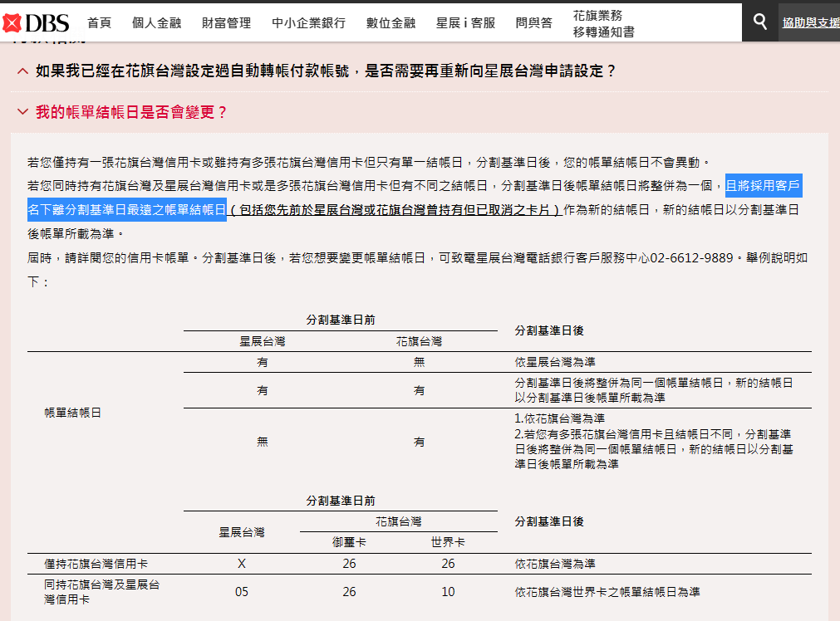Collapse the 我的帳單結帳日是否會變更 question
The width and height of the screenshot is (840, 621).
[x=131, y=112]
